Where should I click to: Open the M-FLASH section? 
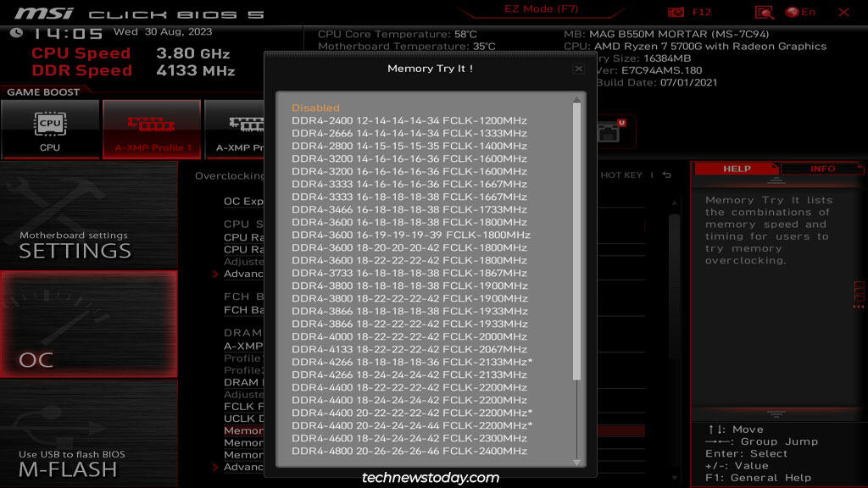click(88, 433)
